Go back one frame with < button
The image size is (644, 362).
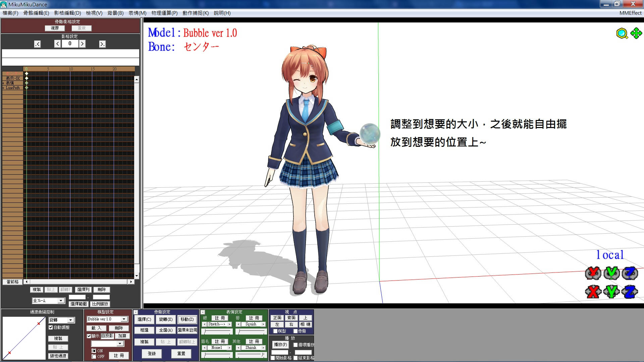[57, 44]
